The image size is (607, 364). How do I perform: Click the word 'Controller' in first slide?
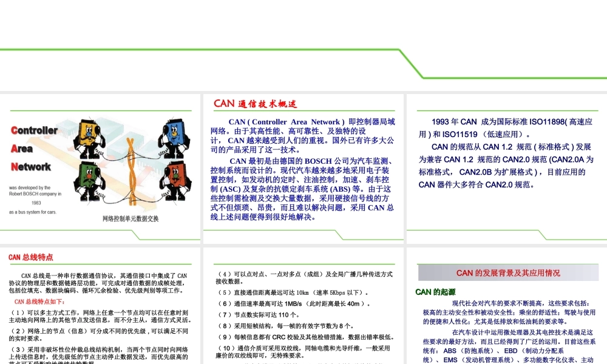tap(34, 130)
